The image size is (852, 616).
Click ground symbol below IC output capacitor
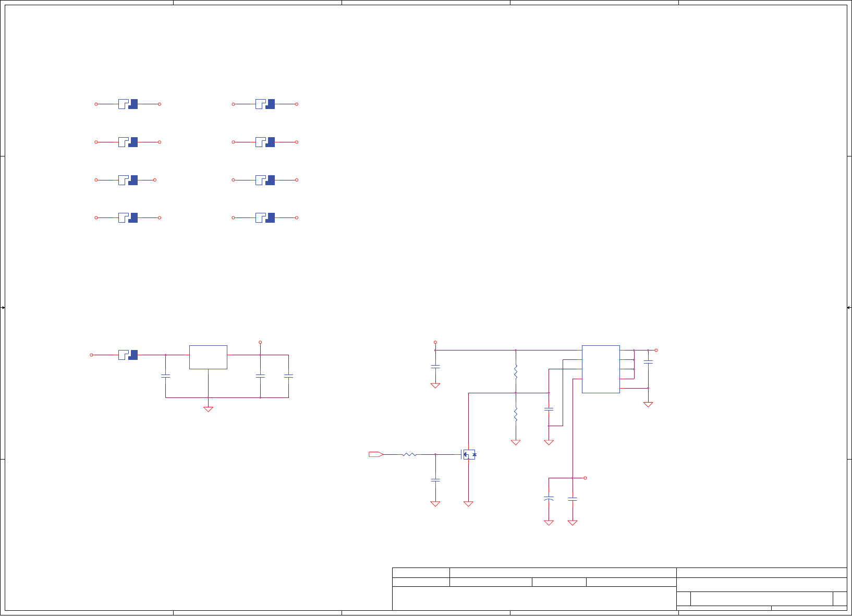[x=648, y=404]
